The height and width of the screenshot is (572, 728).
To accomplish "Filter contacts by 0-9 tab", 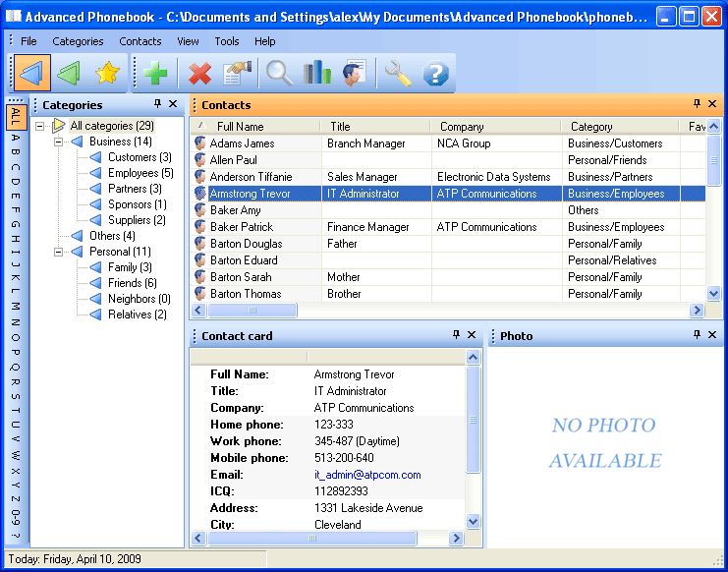I will pos(16,517).
